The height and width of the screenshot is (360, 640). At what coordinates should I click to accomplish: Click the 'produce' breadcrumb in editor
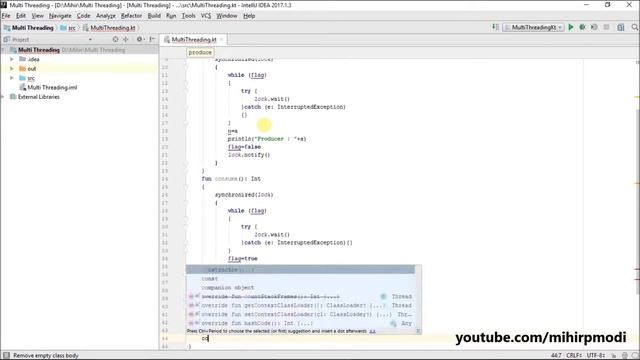[200, 53]
